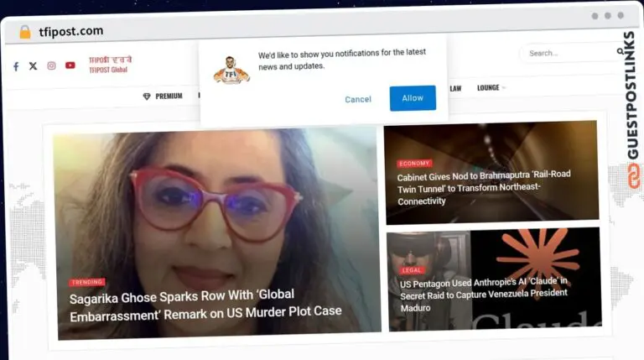The height and width of the screenshot is (360, 644).
Task: Switch to the TFIPOST Hindi edition link
Action: click(x=110, y=60)
